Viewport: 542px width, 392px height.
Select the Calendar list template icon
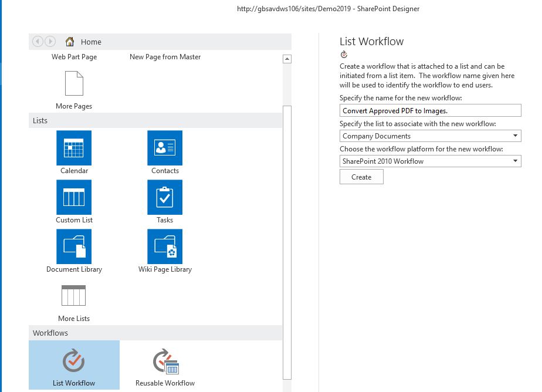tap(73, 147)
